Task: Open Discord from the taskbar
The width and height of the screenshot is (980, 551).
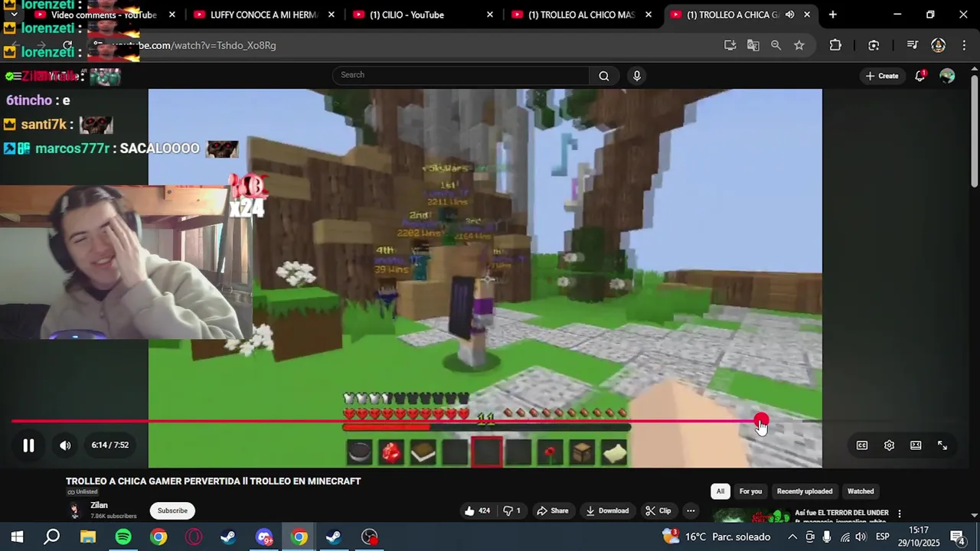Action: pyautogui.click(x=264, y=537)
